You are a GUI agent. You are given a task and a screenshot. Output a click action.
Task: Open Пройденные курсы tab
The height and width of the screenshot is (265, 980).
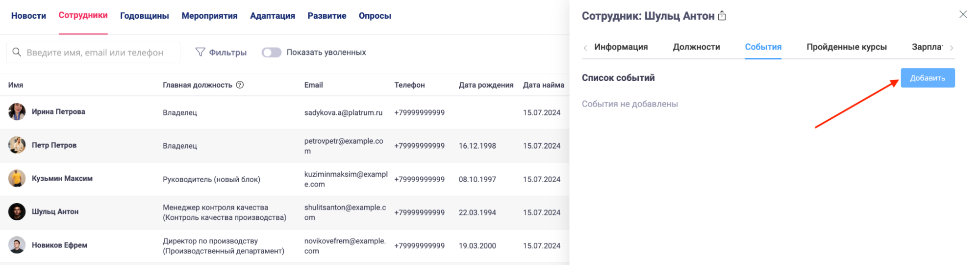click(x=847, y=47)
